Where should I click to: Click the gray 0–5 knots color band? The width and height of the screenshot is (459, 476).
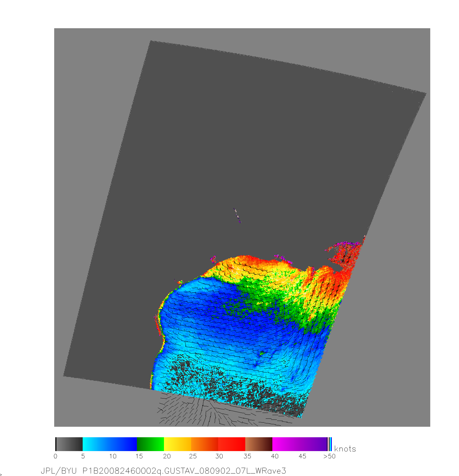[69, 444]
